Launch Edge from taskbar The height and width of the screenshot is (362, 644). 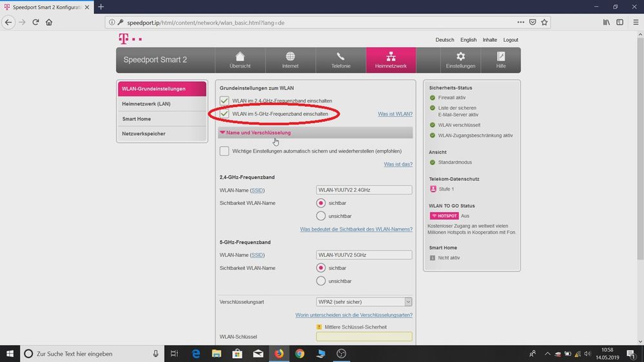point(196,354)
